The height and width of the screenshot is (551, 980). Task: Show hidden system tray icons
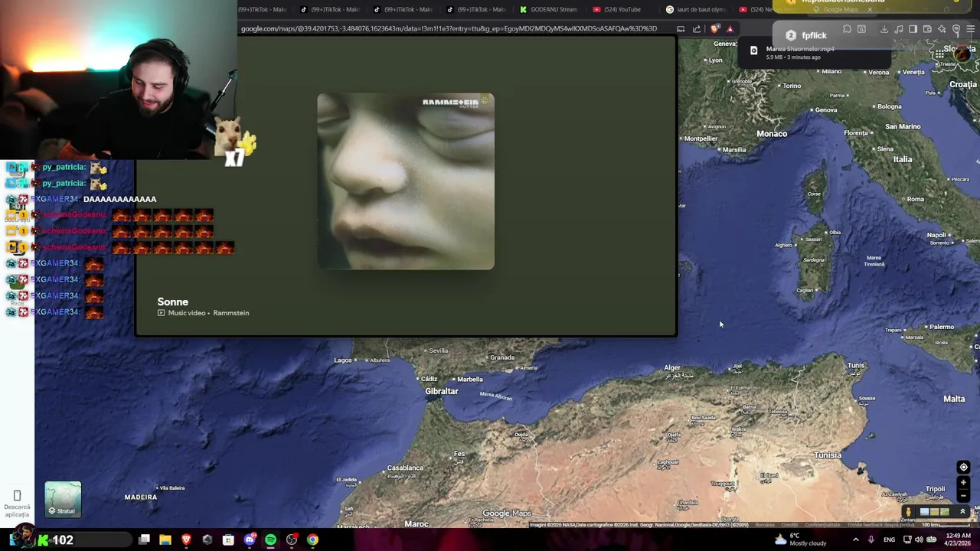coord(856,540)
